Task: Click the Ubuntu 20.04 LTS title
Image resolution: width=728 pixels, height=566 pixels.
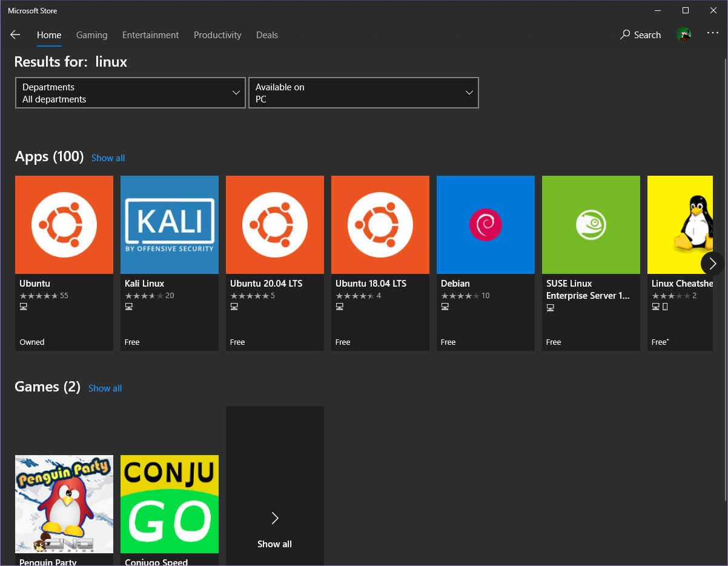Action: [266, 284]
